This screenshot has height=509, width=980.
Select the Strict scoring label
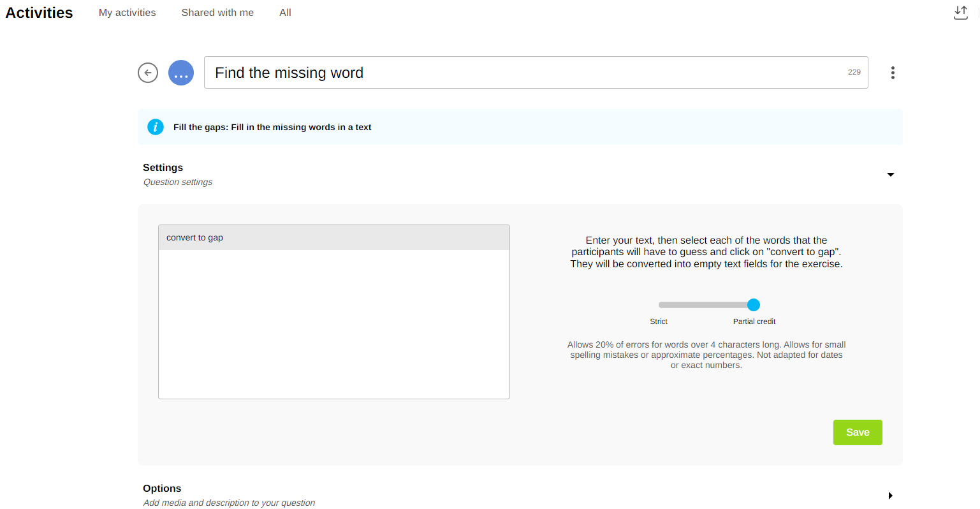pyautogui.click(x=659, y=321)
